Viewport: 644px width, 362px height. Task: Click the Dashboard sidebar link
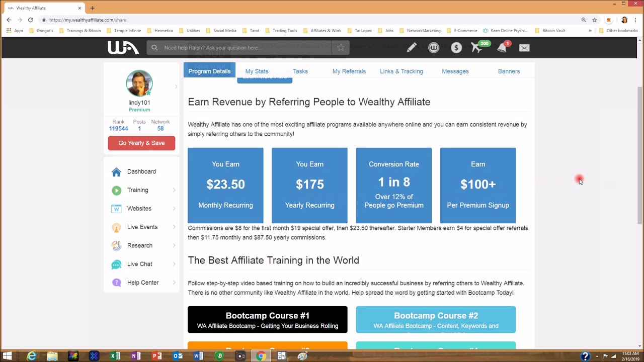click(x=141, y=171)
